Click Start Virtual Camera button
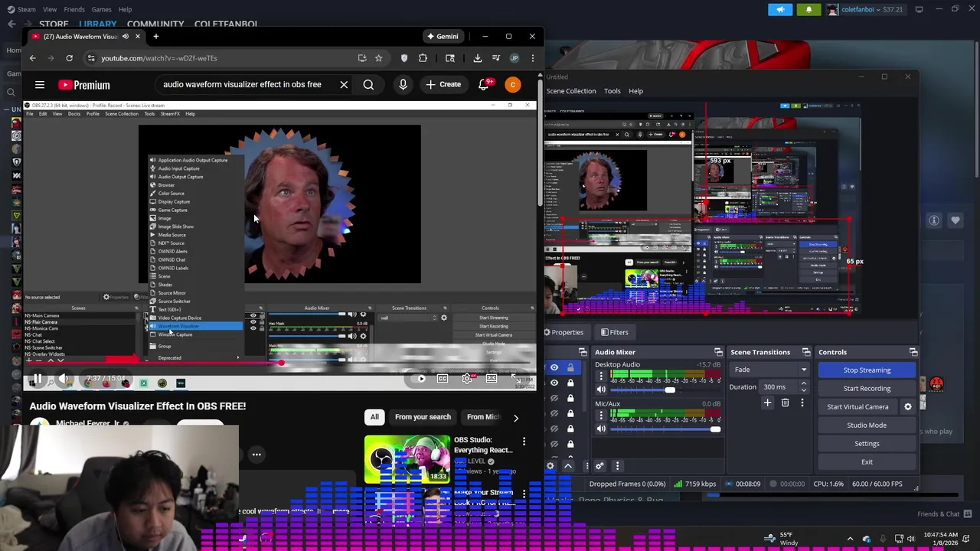 [857, 407]
